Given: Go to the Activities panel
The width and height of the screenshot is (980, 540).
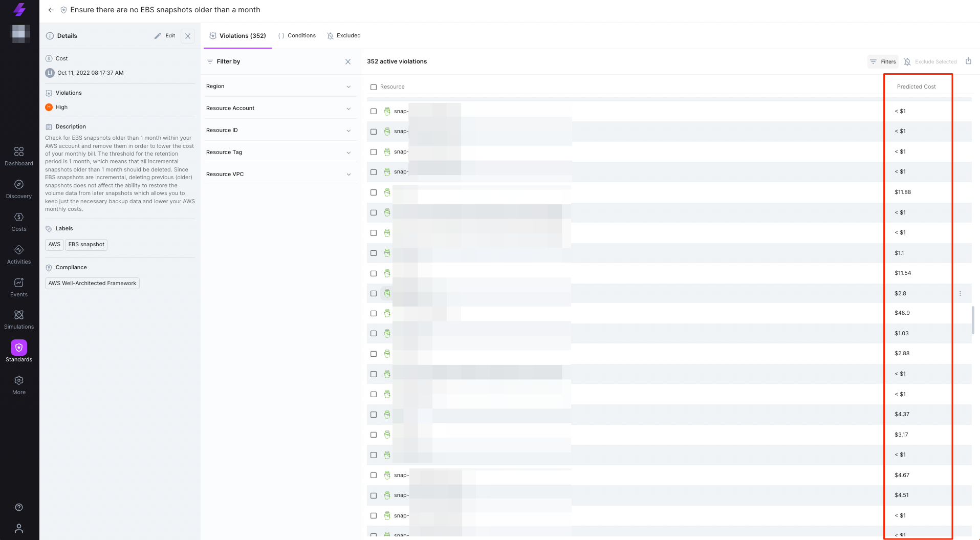Looking at the screenshot, I should (19, 254).
